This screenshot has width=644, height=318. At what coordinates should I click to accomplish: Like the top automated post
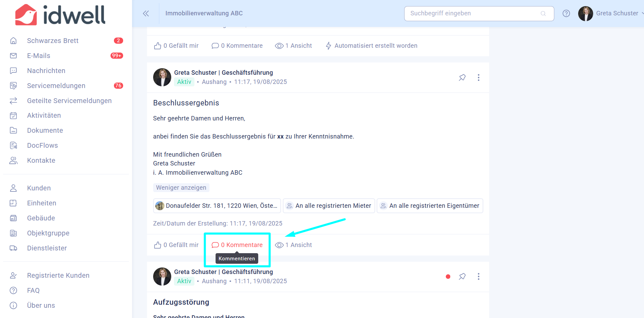point(176,46)
